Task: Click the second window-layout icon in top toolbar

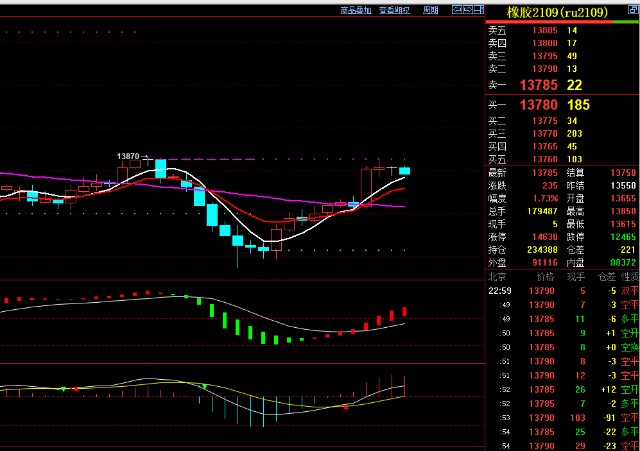Action: [469, 10]
